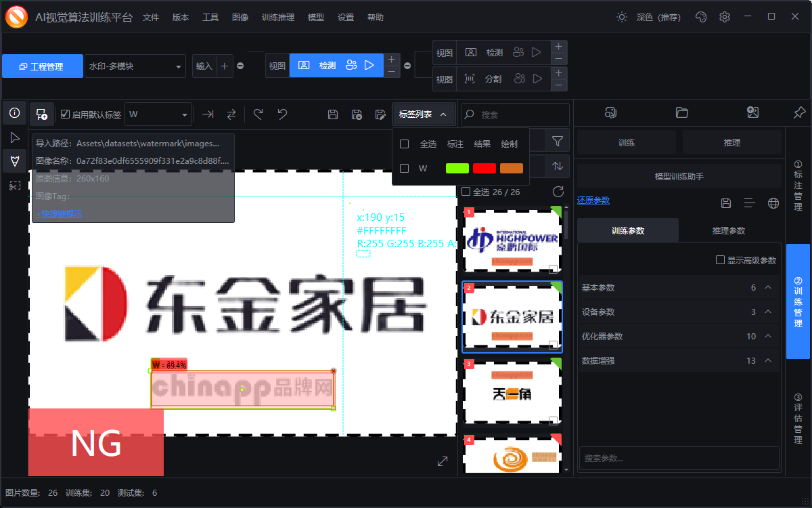Click the list lines icon in the parameter panel
The height and width of the screenshot is (508, 812).
point(749,203)
